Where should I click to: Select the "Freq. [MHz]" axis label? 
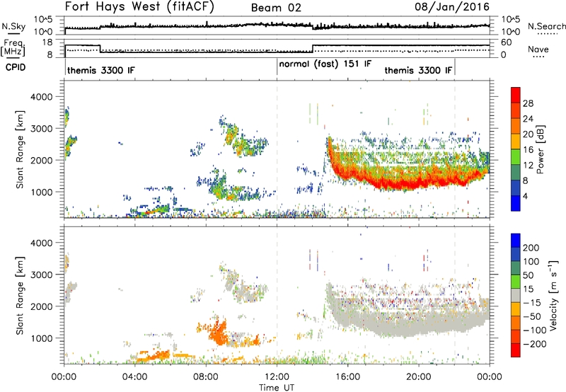(x=13, y=49)
